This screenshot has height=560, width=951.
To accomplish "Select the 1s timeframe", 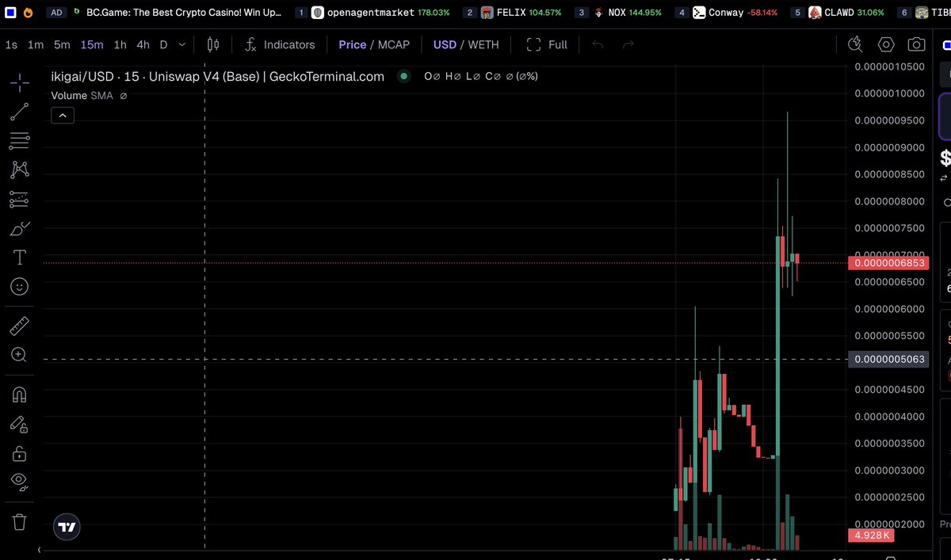I will [x=11, y=44].
